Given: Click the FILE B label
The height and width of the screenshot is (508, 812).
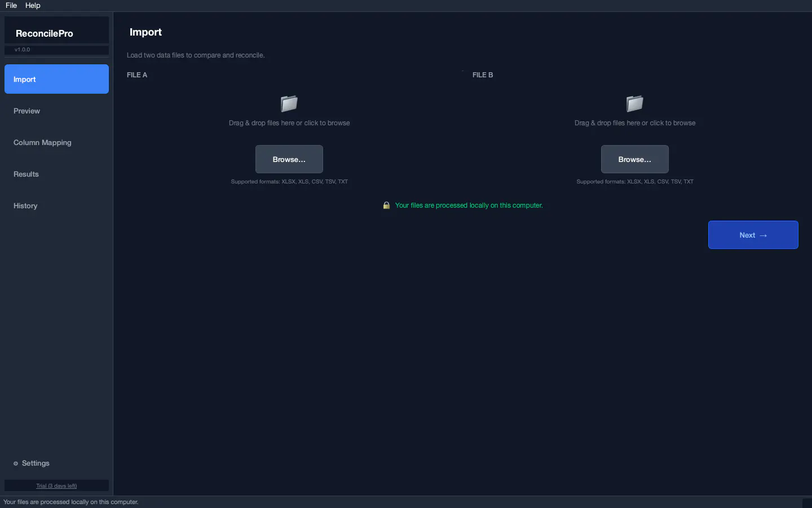Looking at the screenshot, I should (483, 75).
